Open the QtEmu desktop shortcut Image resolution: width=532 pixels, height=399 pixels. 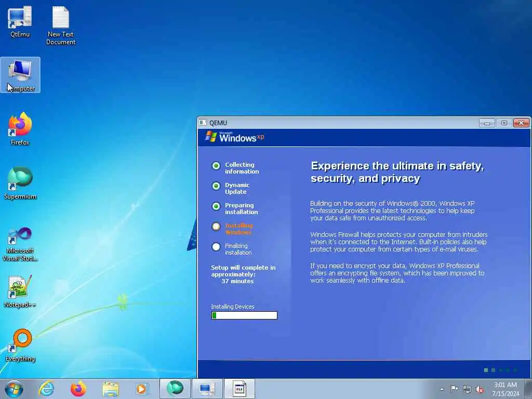pyautogui.click(x=20, y=22)
